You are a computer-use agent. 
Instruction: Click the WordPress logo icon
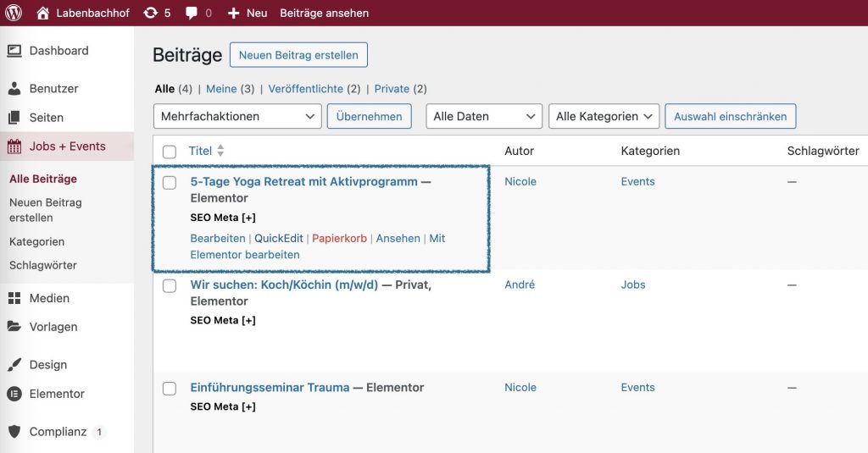point(14,13)
